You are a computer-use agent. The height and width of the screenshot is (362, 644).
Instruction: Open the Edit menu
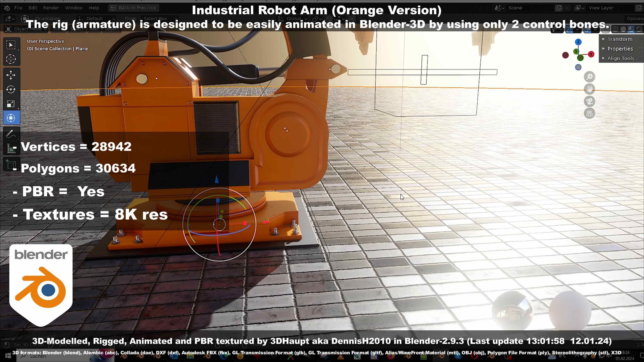click(33, 8)
